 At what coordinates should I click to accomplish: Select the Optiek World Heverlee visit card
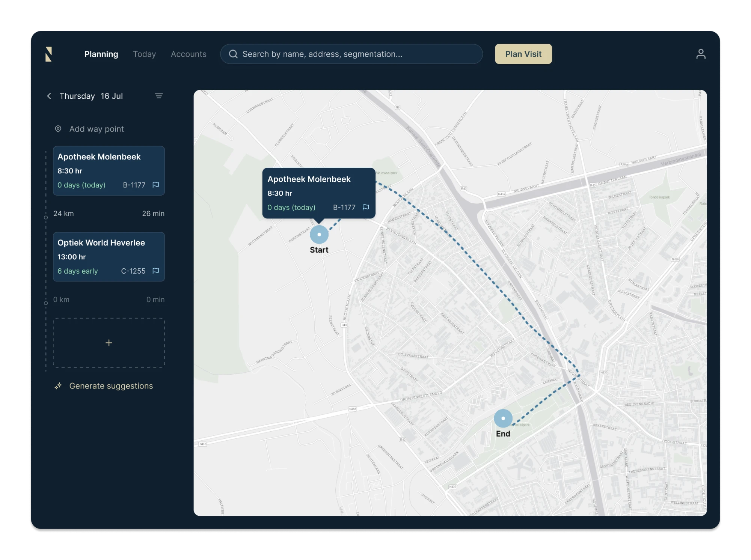pos(109,257)
